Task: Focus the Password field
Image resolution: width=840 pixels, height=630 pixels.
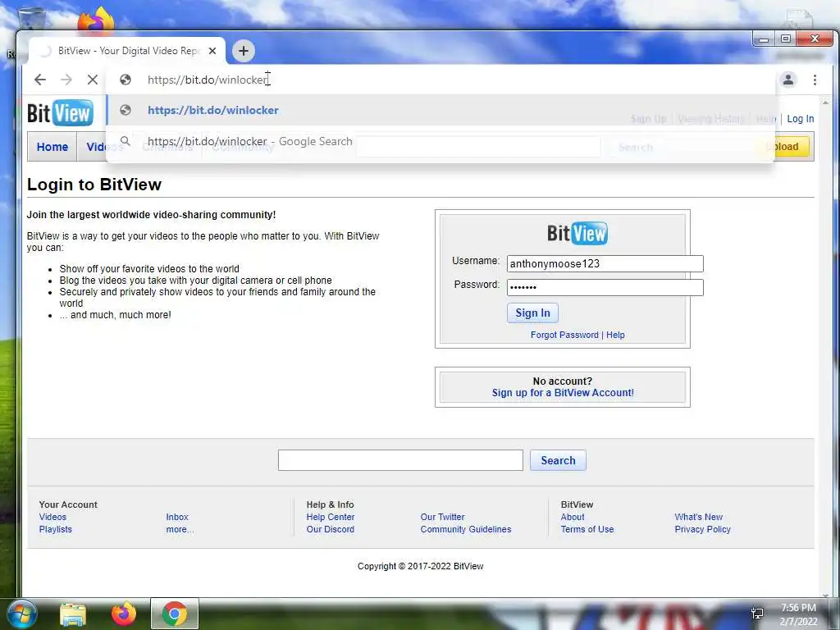Action: coord(605,287)
